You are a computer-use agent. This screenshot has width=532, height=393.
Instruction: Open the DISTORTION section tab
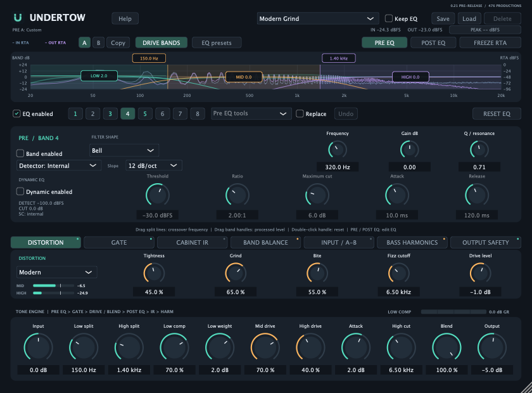[x=46, y=243]
